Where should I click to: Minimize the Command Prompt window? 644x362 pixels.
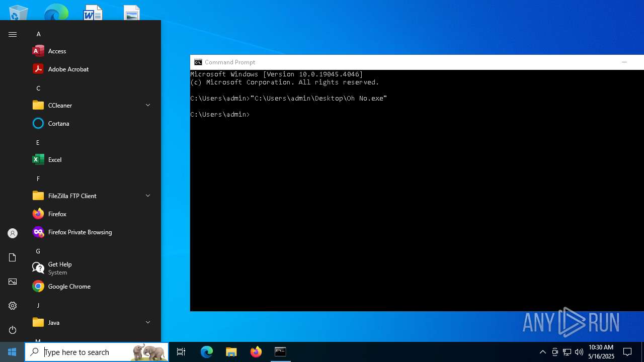624,62
